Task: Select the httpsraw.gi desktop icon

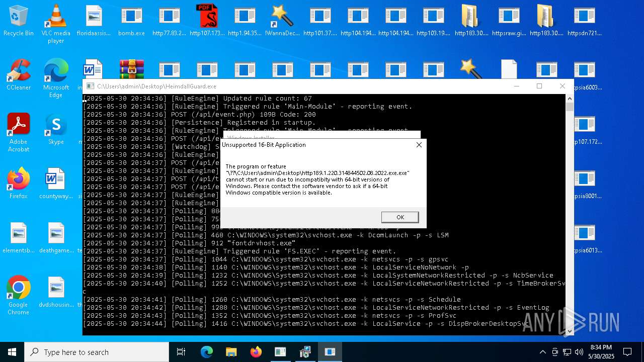Action: [509, 21]
